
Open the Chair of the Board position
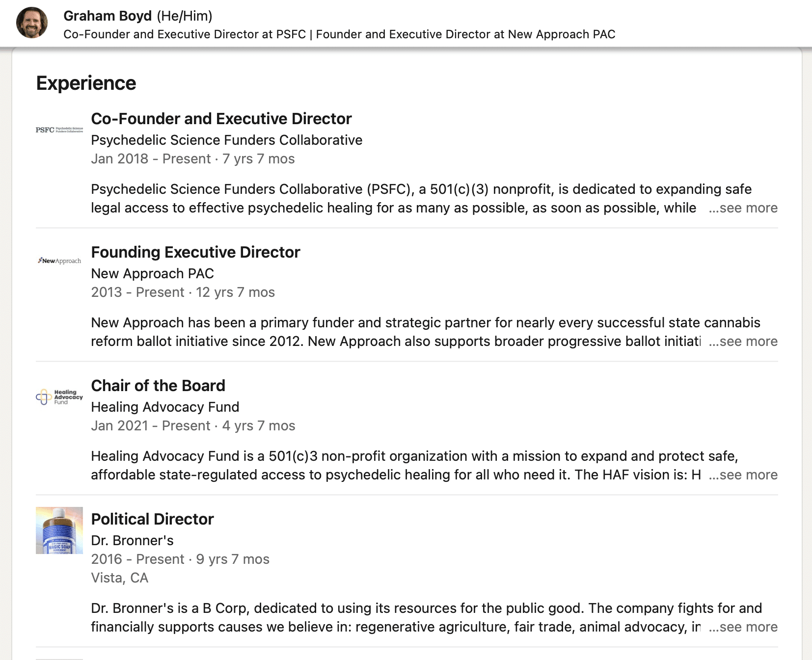158,386
